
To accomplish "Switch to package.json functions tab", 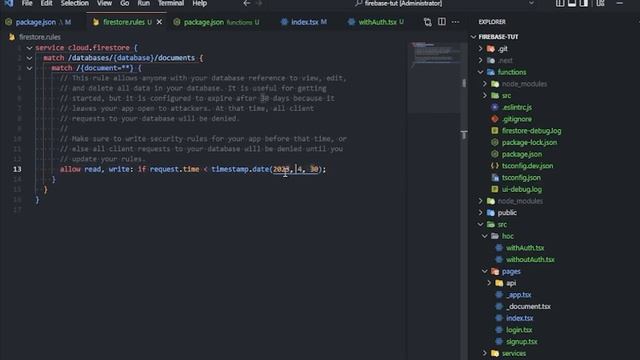I will click(x=217, y=22).
